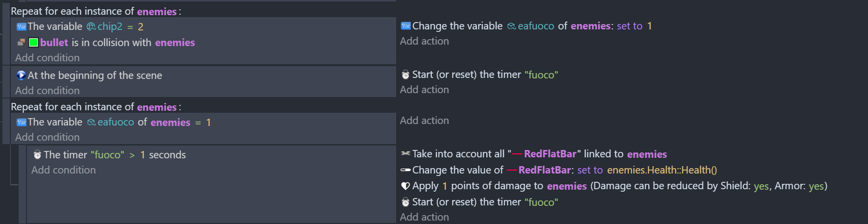Click Add action below first Start timer action
Image resolution: width=868 pixels, height=224 pixels.
[x=424, y=90]
